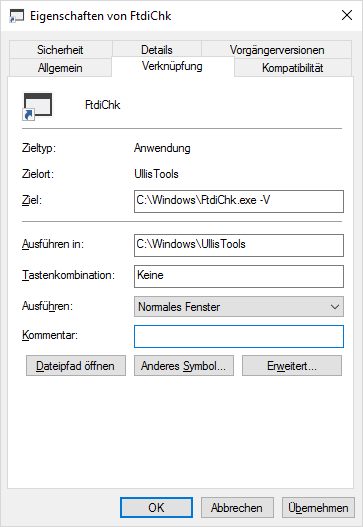
Task: Open the Vorgängerversionen tab
Action: click(277, 50)
